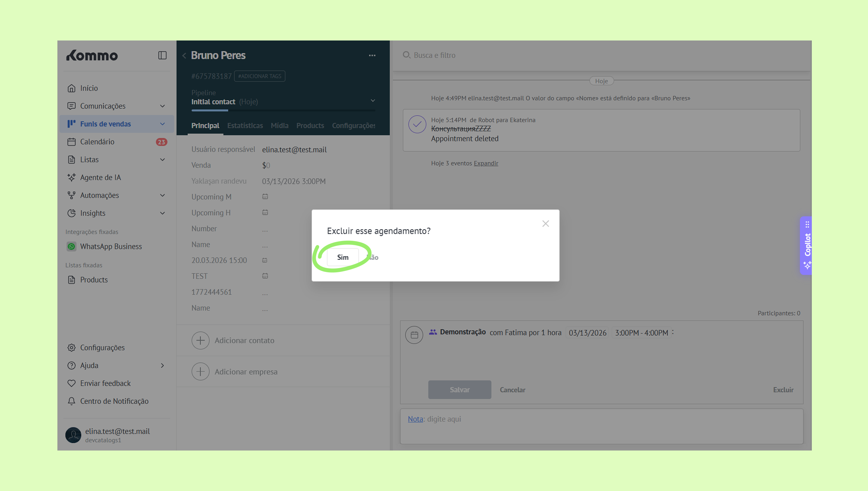Screen dimensions: 868x491
Task: Click the Calendário sidebar icon
Action: [71, 142]
